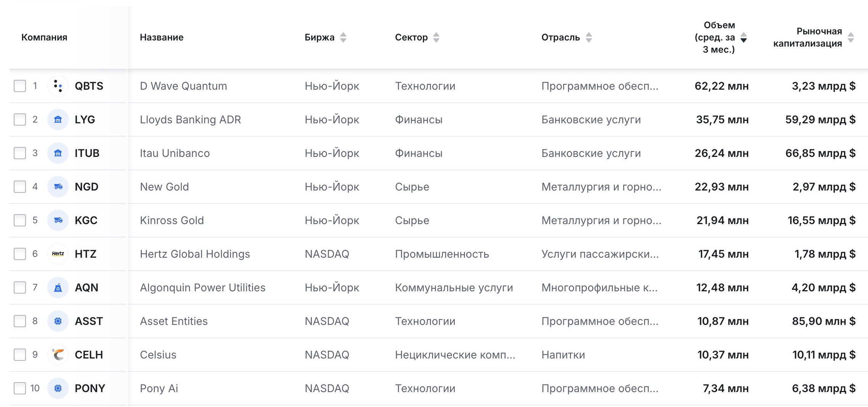Click the Промышленность sector cell

coord(442,254)
